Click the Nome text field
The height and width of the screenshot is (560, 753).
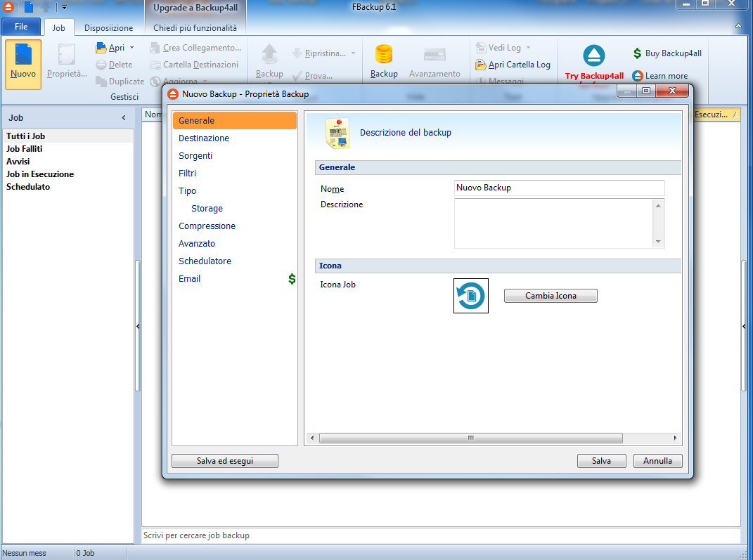tap(559, 188)
